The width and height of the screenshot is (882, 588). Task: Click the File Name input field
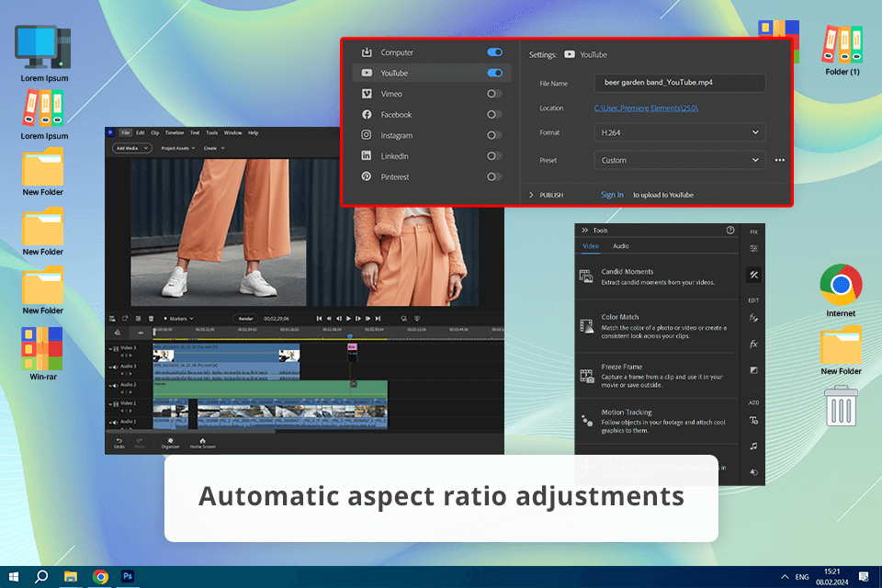pyautogui.click(x=680, y=83)
